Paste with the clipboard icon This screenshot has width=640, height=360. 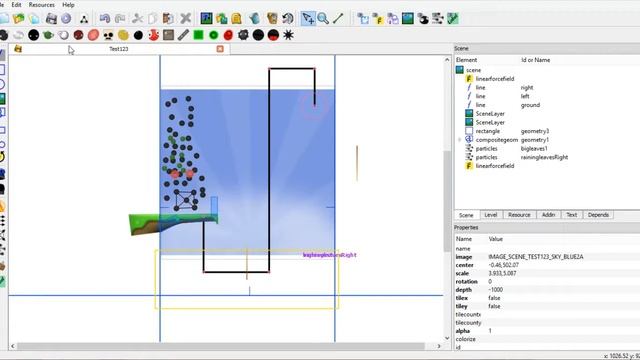[168, 18]
